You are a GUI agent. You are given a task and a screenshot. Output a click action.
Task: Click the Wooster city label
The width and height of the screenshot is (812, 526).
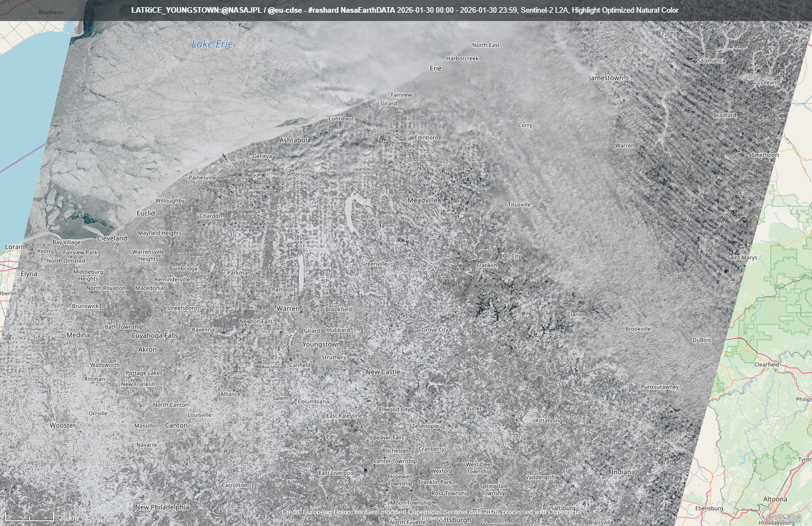[62, 426]
